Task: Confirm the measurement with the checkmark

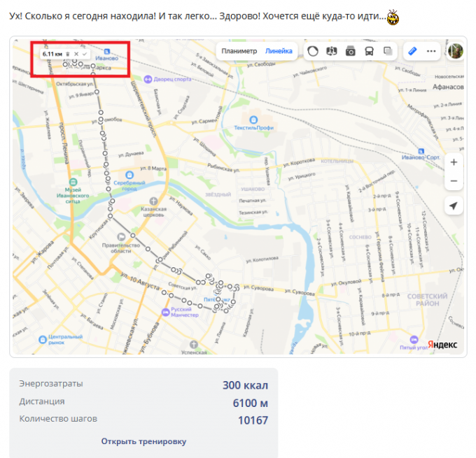Action: [x=85, y=54]
